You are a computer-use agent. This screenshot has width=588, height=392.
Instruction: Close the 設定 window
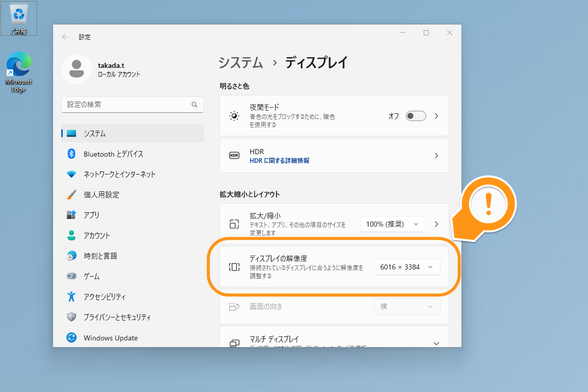pos(449,33)
